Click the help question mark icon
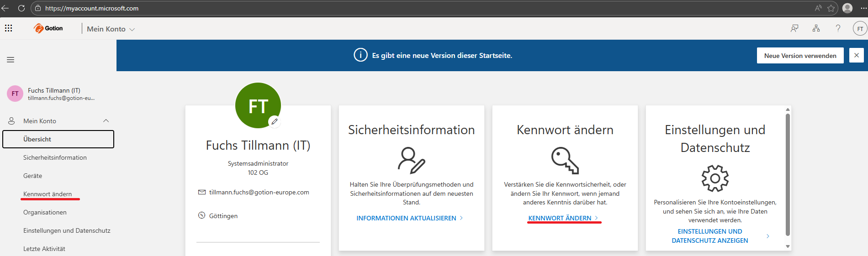The height and width of the screenshot is (256, 868). click(838, 28)
